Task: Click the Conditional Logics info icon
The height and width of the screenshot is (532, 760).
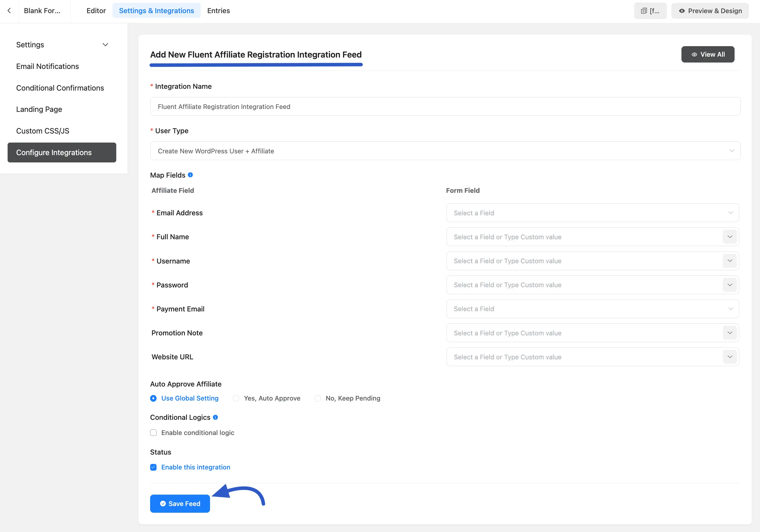Action: click(216, 417)
